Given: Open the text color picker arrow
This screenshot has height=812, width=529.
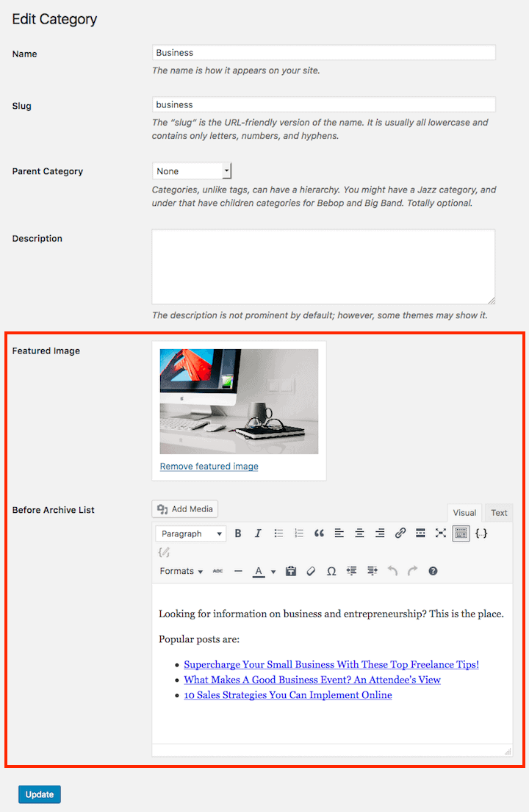Looking at the screenshot, I should [x=273, y=572].
